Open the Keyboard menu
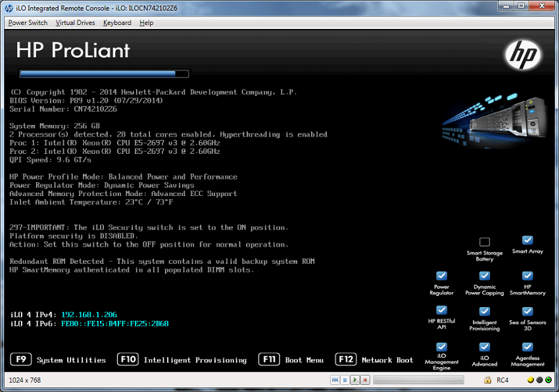Viewport: 559px width, 392px height. click(x=117, y=23)
